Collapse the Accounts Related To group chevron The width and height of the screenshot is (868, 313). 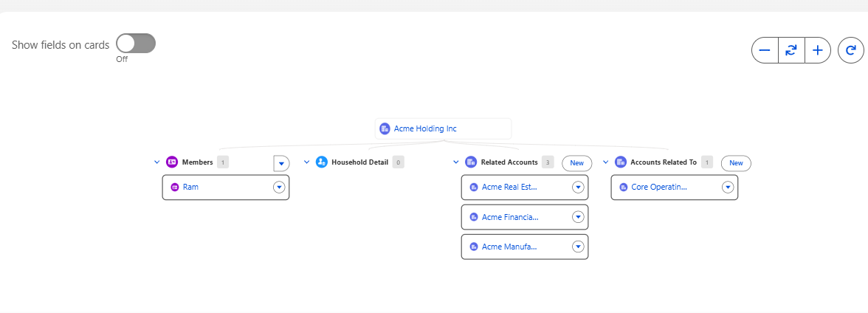[x=605, y=162]
